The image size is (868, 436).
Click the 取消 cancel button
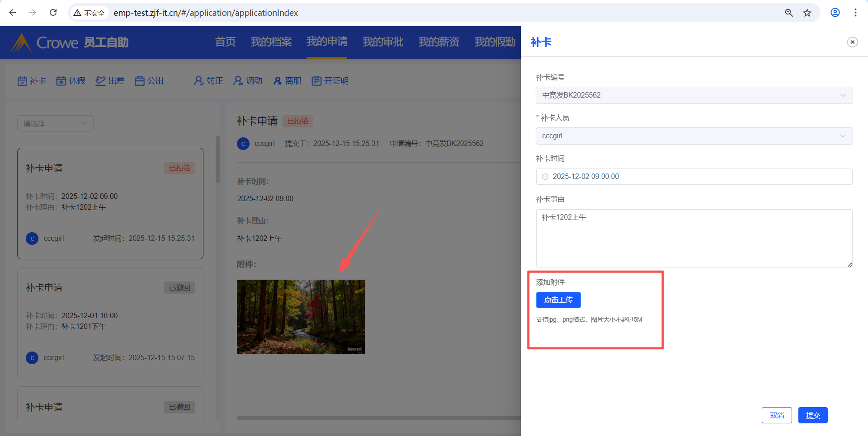click(x=776, y=415)
